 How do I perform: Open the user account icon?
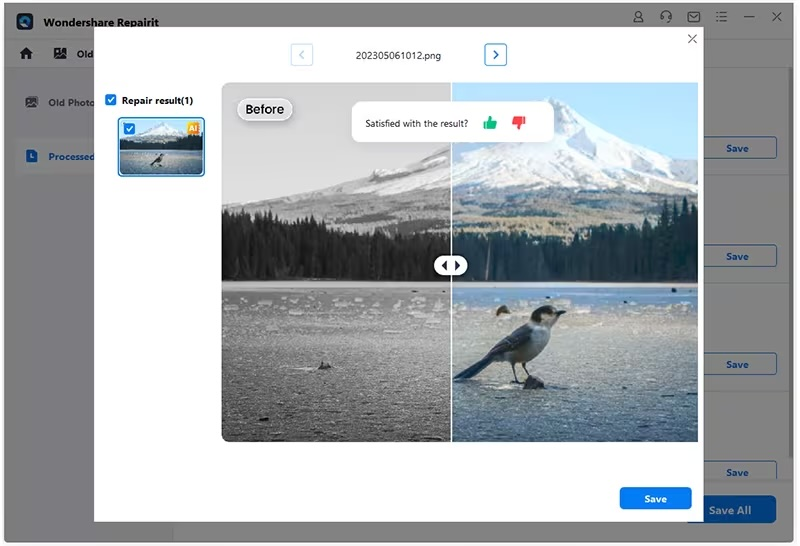pyautogui.click(x=639, y=18)
